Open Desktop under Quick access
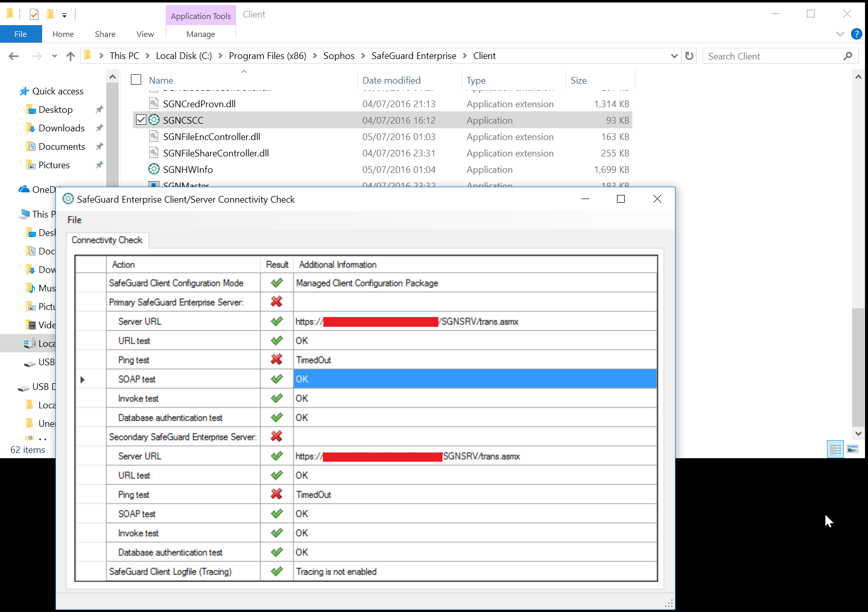Viewport: 868px width, 612px height. (55, 110)
